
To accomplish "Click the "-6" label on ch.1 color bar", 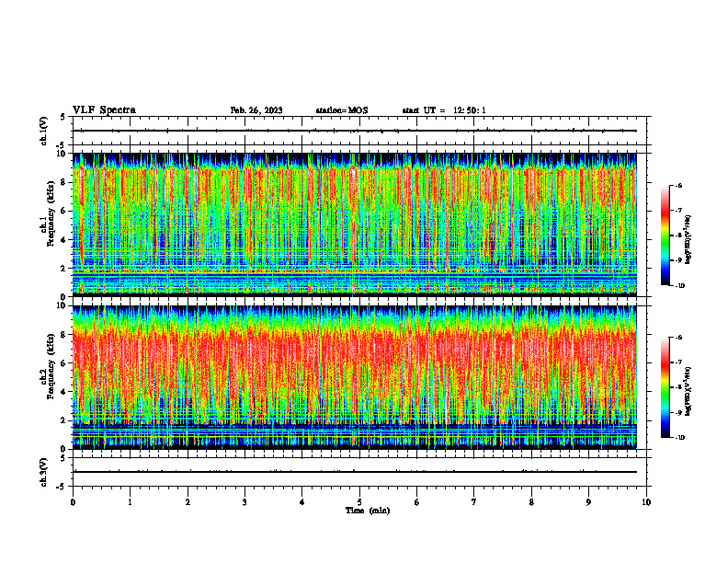I will pos(678,185).
